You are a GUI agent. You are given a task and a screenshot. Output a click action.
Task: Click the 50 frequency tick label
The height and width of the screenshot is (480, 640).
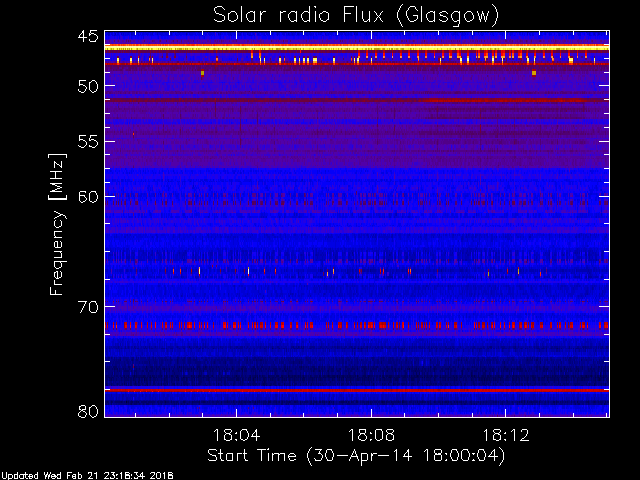click(88, 86)
